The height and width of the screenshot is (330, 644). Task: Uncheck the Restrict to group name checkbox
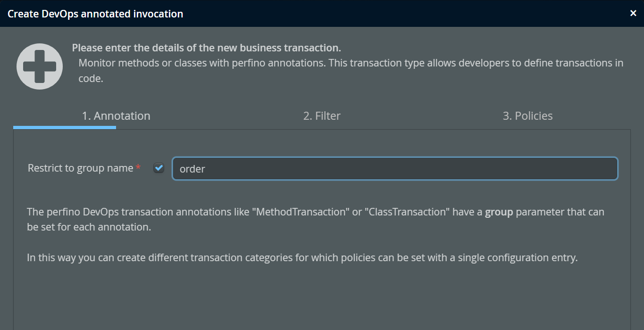pos(159,168)
